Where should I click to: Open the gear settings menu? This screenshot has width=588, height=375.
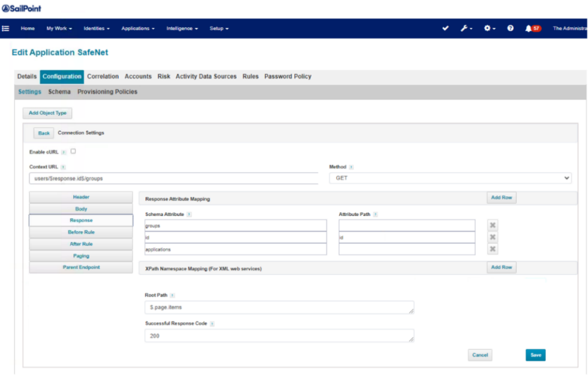coord(489,28)
